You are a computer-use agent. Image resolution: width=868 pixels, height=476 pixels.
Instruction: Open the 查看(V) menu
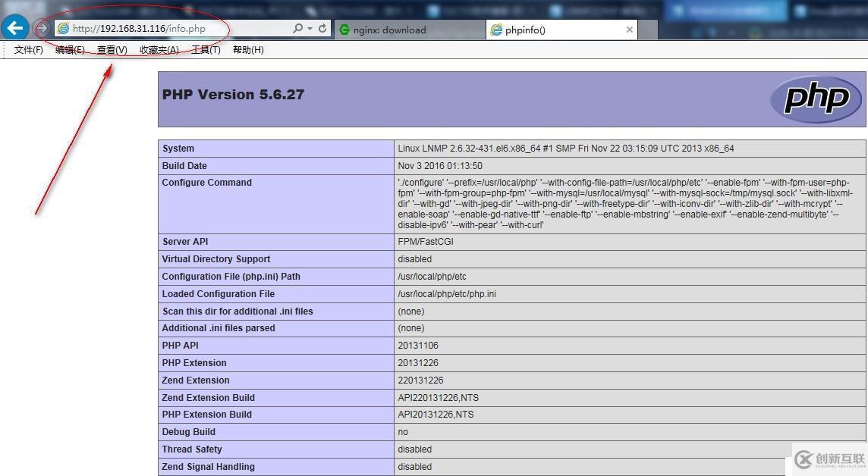pos(111,49)
